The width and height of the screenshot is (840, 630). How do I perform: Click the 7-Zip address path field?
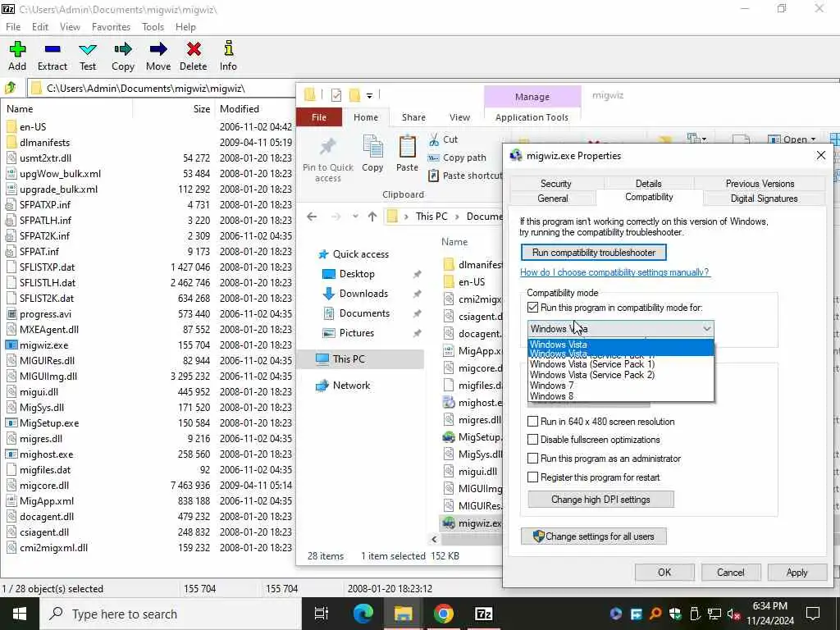click(161, 89)
